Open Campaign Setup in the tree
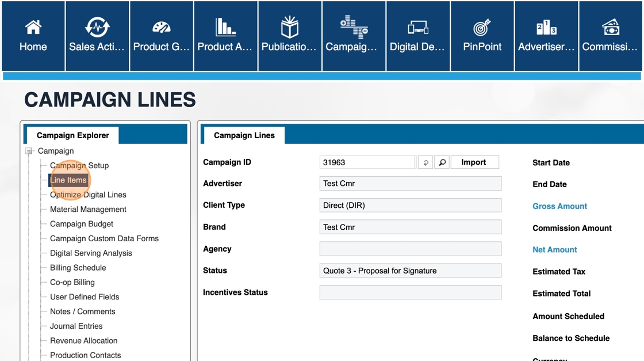This screenshot has height=361, width=644. tap(79, 165)
